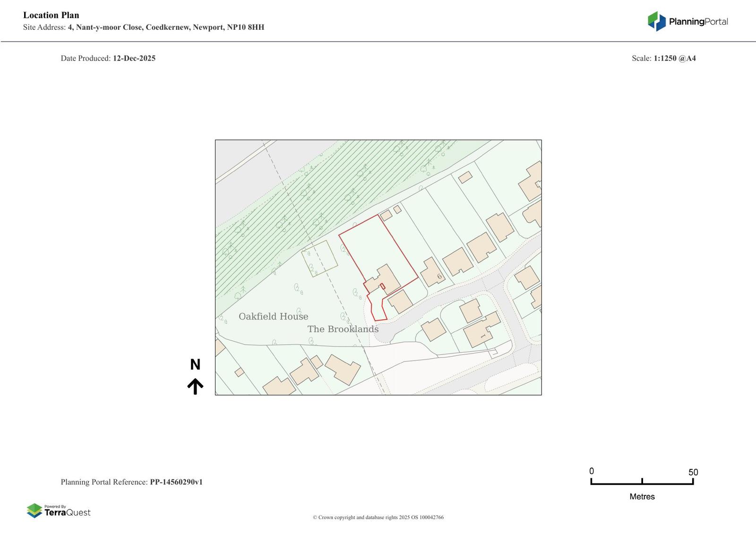Select The Brooklands map label
756x535 pixels.
pos(343,329)
